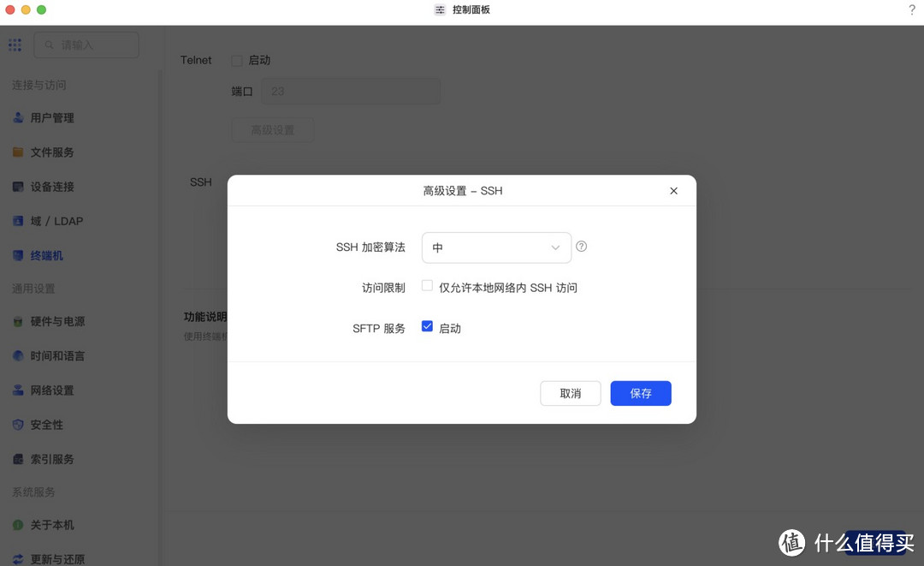
Task: Click the SSH 加密算法 label
Action: point(370,247)
